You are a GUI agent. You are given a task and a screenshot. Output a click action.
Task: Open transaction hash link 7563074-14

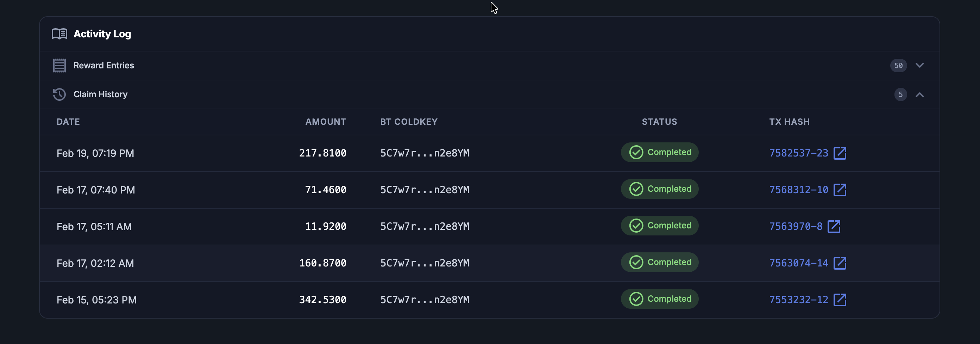(798, 263)
